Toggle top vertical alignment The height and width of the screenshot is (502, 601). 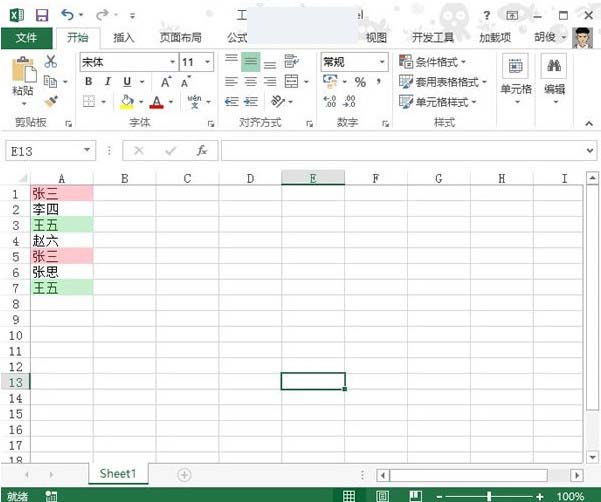pyautogui.click(x=231, y=61)
